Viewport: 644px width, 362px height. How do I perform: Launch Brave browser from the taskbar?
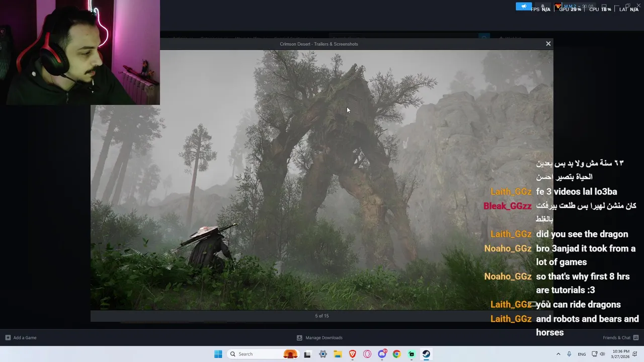(x=353, y=354)
